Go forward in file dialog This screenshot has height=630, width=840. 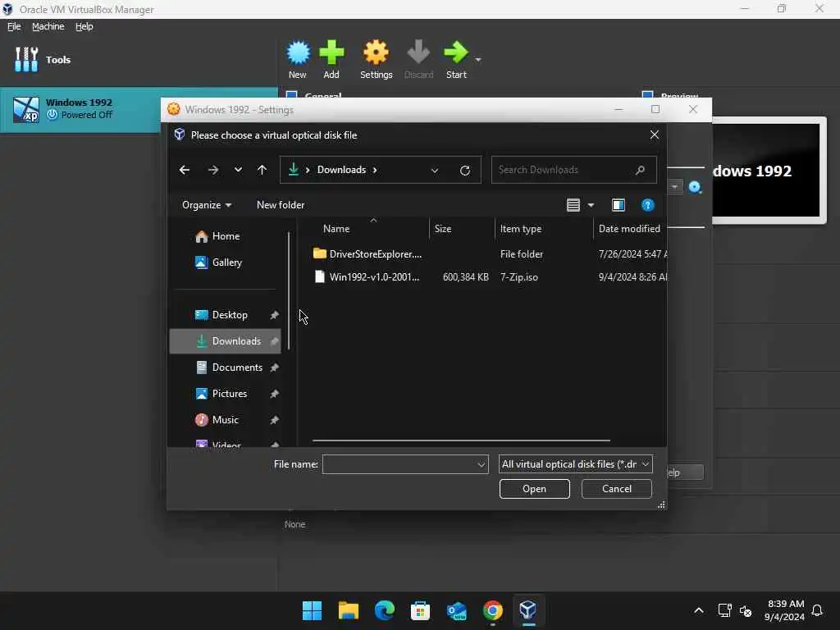click(x=212, y=170)
